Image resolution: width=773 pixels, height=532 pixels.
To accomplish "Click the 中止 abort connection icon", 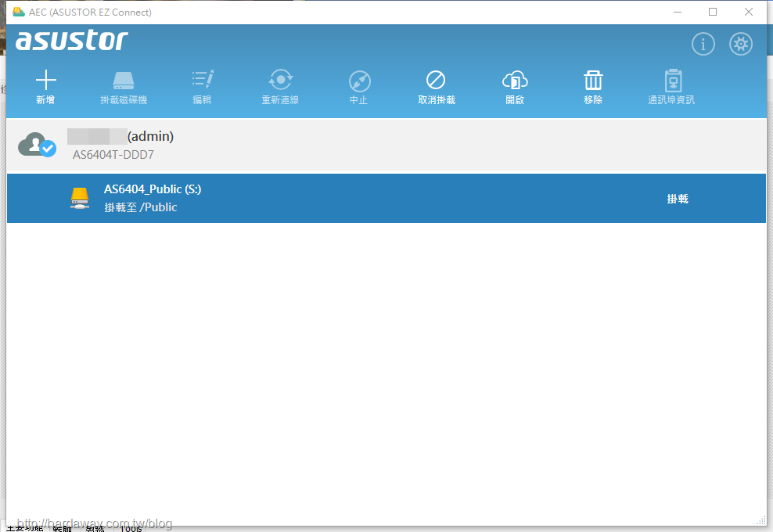I will (x=359, y=81).
